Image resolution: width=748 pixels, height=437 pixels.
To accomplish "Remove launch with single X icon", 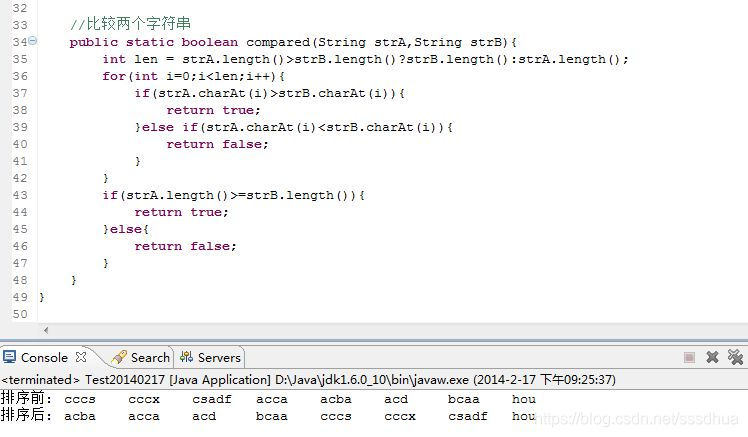I will pyautogui.click(x=712, y=357).
